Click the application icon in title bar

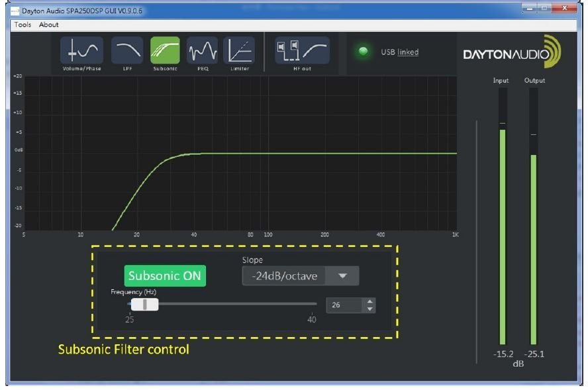(15, 11)
